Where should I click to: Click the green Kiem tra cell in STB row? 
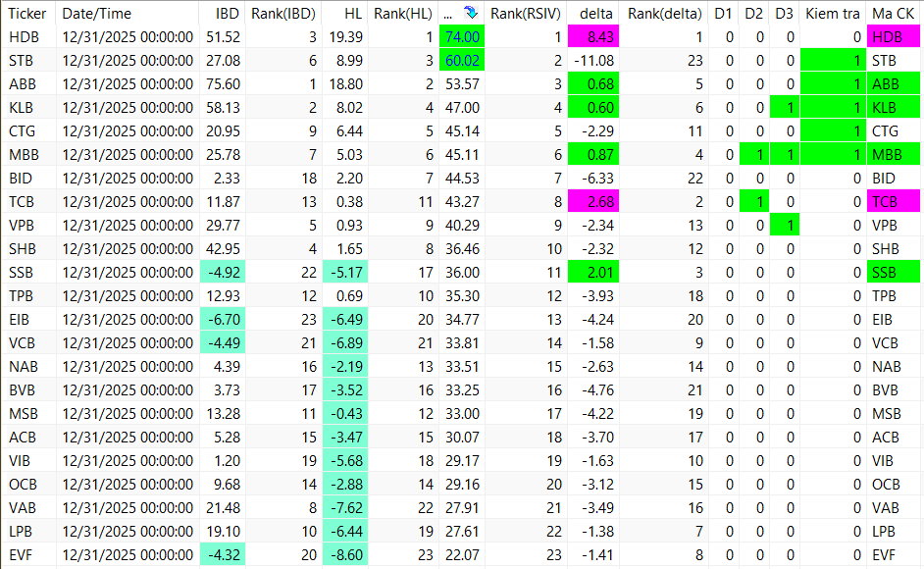tap(833, 61)
